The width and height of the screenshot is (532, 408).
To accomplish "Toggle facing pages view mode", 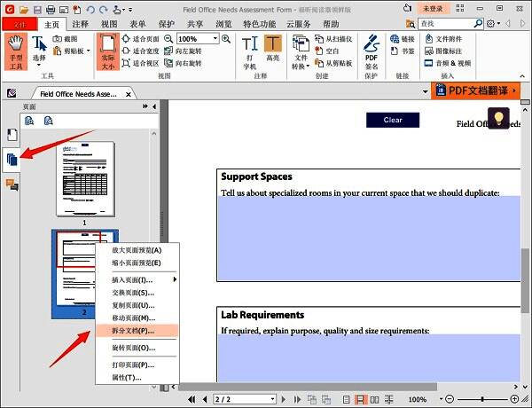I will 373,400.
